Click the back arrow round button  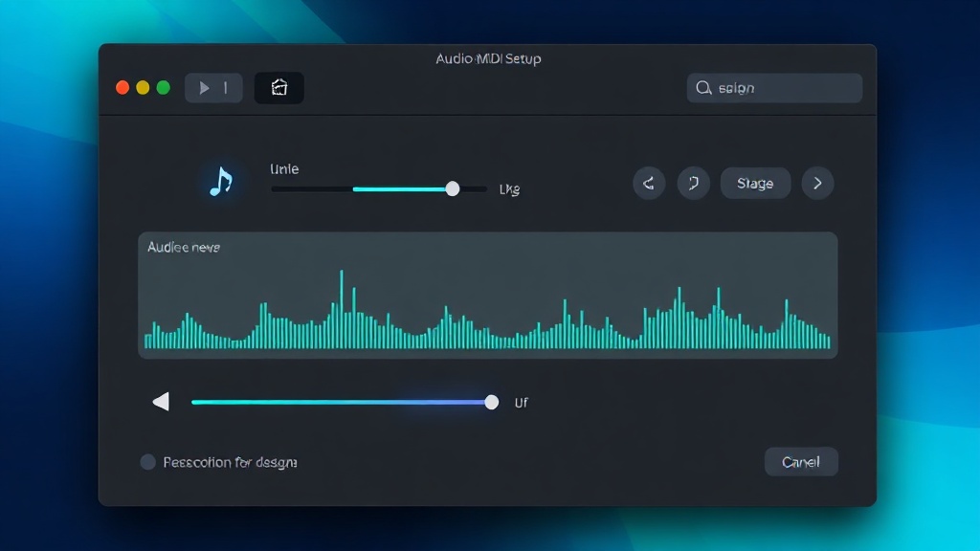point(649,183)
